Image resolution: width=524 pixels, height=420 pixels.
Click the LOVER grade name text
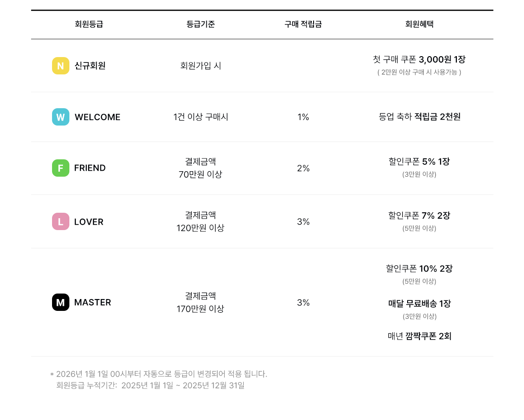click(x=89, y=222)
